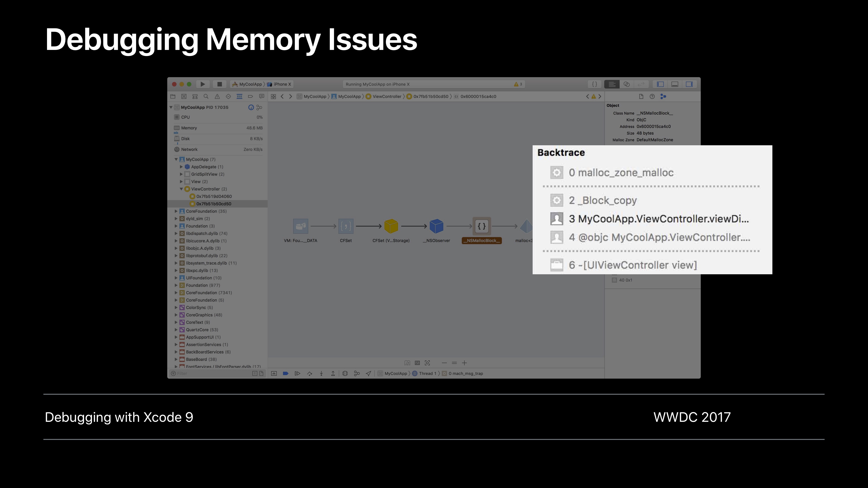Open the Debug navigator tab icon
Screen dimensions: 868x488
coord(239,97)
